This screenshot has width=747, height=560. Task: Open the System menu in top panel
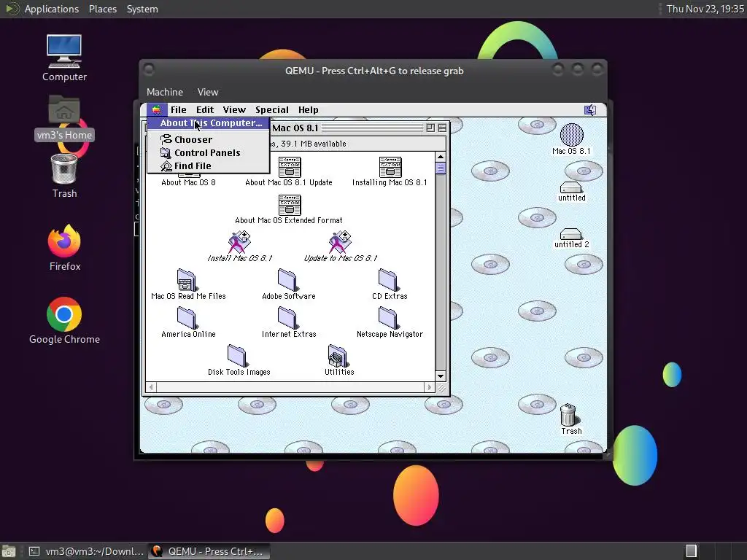coord(142,9)
